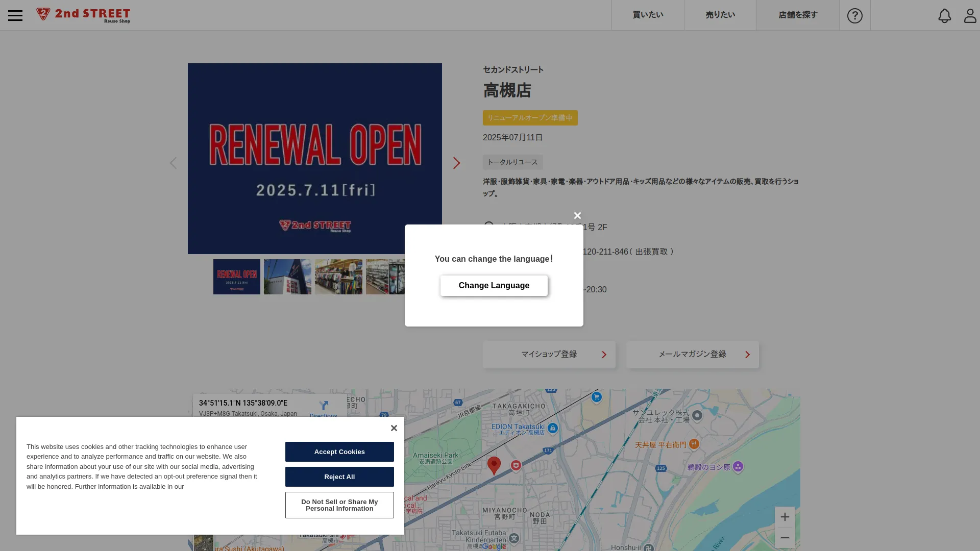This screenshot has width=980, height=551.
Task: Close the cookie consent banner
Action: (x=394, y=428)
